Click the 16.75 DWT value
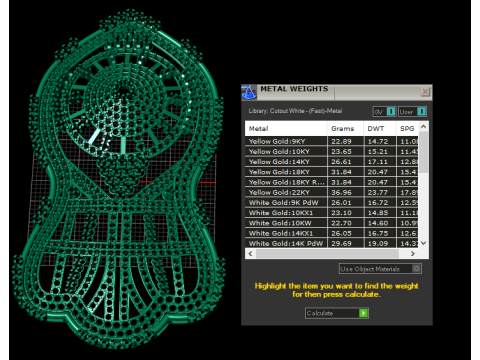Viewport: 480px width, 360px height. 378,233
